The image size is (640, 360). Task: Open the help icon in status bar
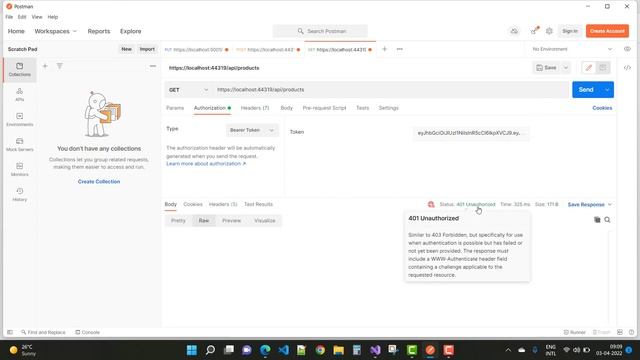click(x=631, y=332)
